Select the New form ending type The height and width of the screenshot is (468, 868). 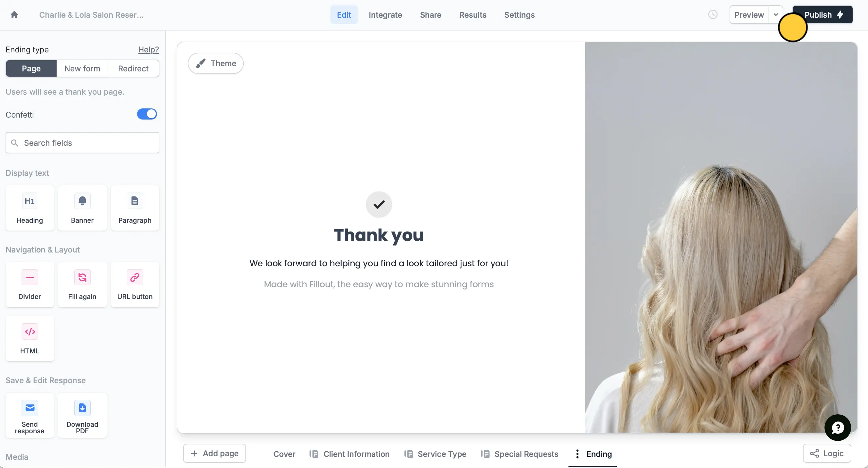pyautogui.click(x=82, y=68)
